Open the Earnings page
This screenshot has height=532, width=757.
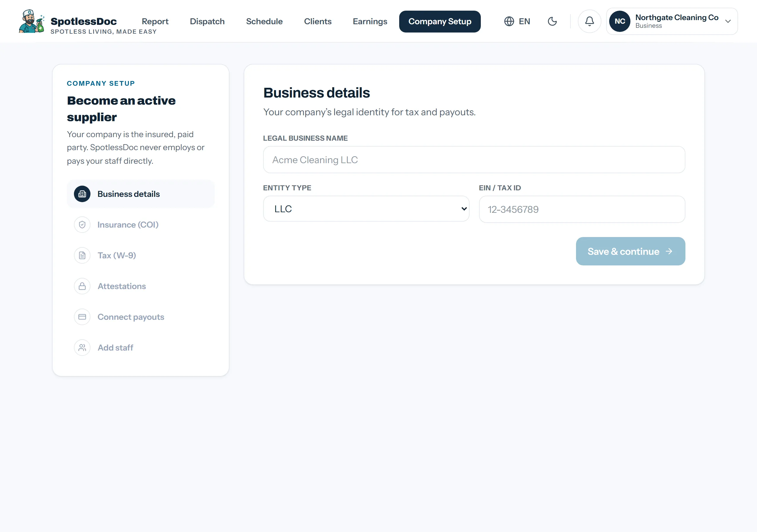[x=370, y=21]
